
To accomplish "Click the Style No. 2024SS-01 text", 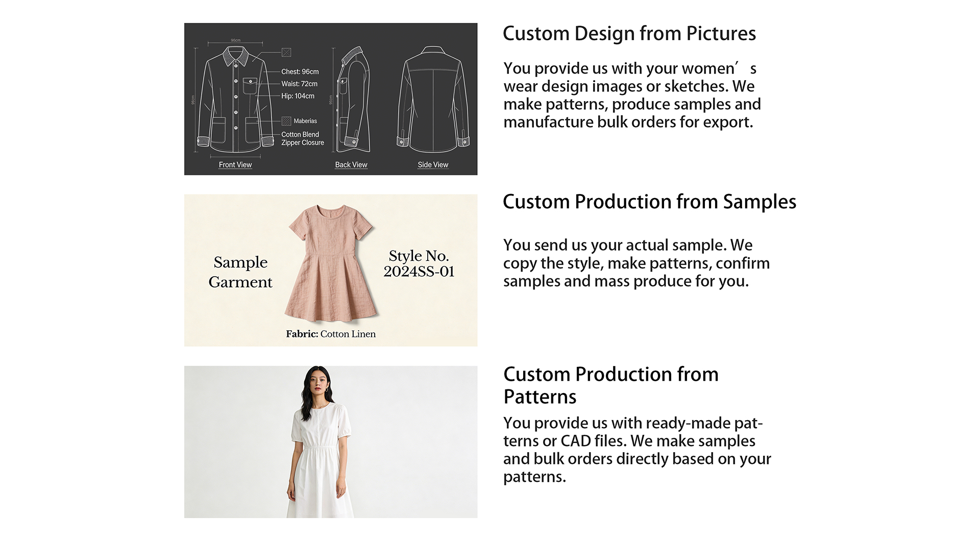I will 419,263.
